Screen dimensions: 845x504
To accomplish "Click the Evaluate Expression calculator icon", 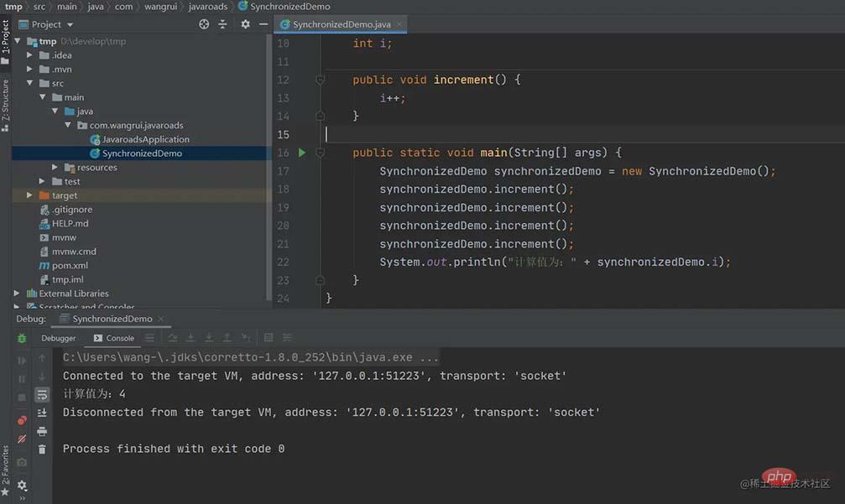I will pyautogui.click(x=269, y=338).
